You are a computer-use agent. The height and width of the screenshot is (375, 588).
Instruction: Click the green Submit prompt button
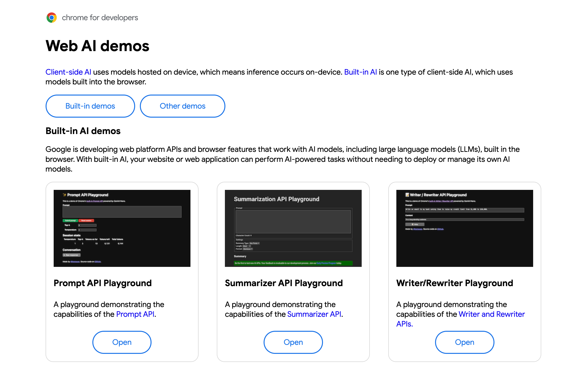coord(70,221)
